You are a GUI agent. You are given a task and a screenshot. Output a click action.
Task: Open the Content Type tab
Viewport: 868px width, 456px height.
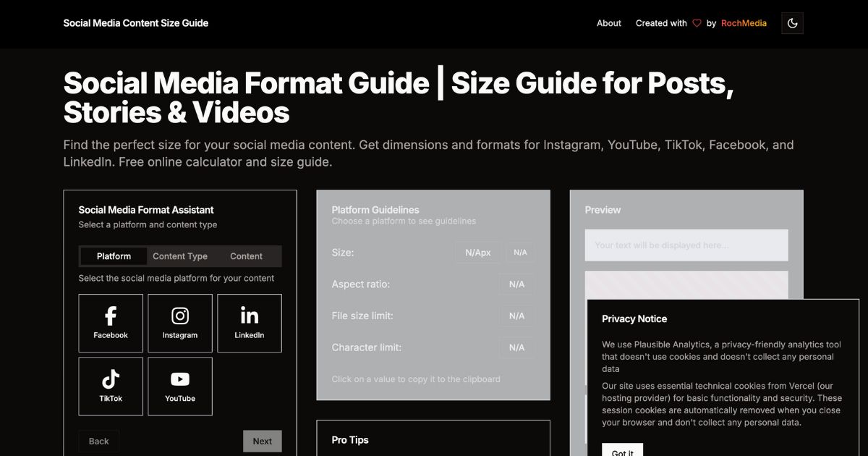pyautogui.click(x=180, y=256)
